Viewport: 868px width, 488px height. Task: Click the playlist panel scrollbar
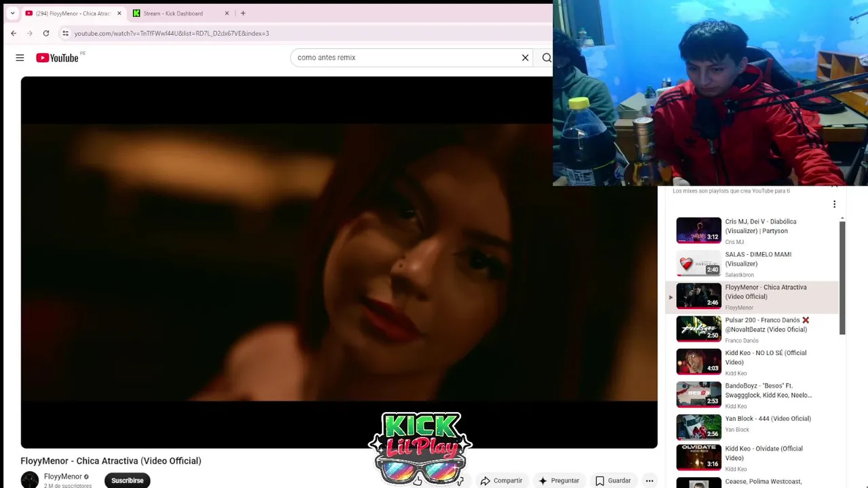(842, 278)
